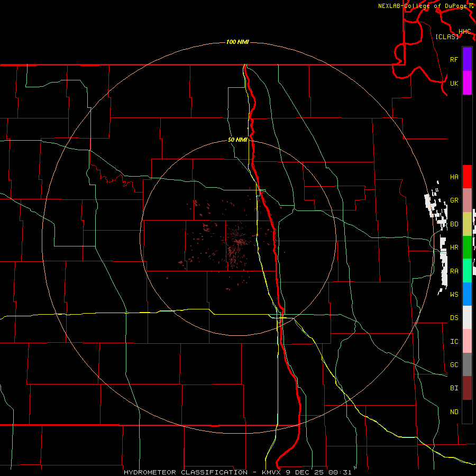Click the "HA" legend label
Screen dimensions: 476x476
tap(454, 177)
